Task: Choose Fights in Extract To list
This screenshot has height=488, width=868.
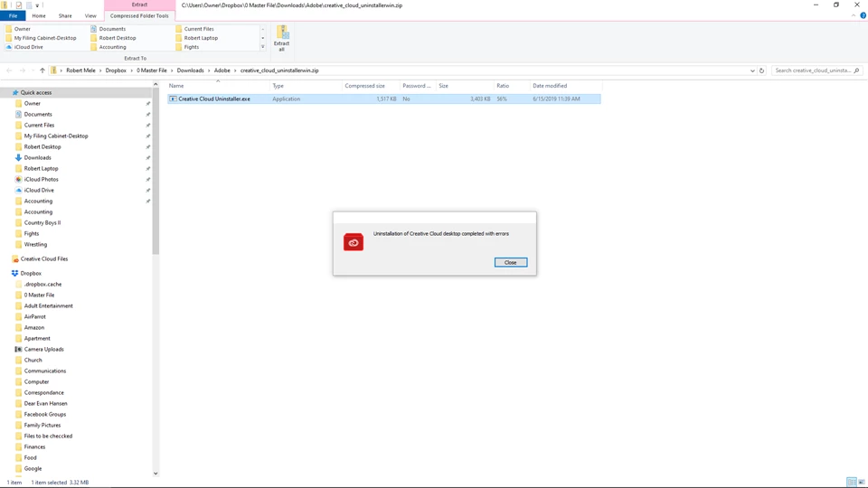Action: (192, 47)
